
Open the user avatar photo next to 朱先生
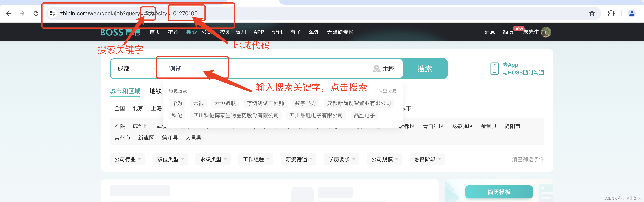tap(546, 32)
